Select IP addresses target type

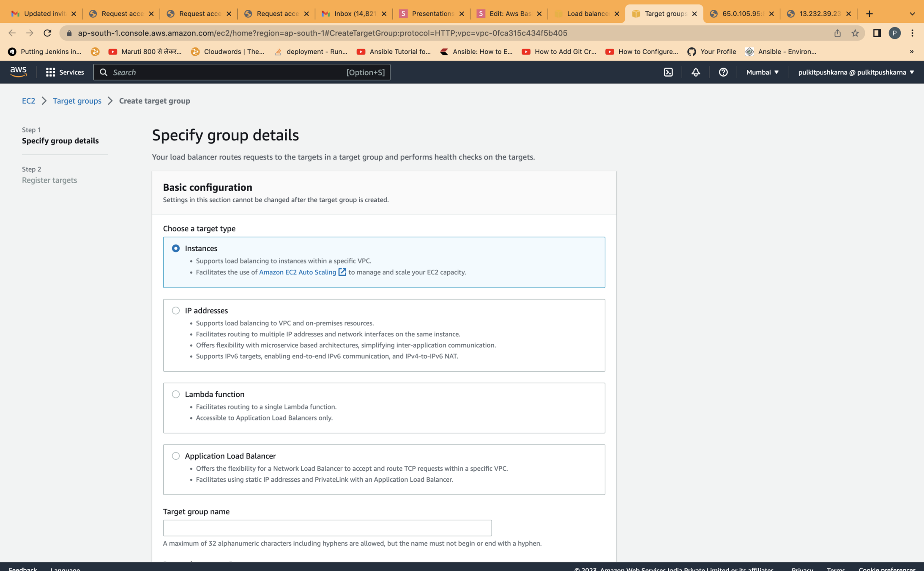tap(176, 310)
